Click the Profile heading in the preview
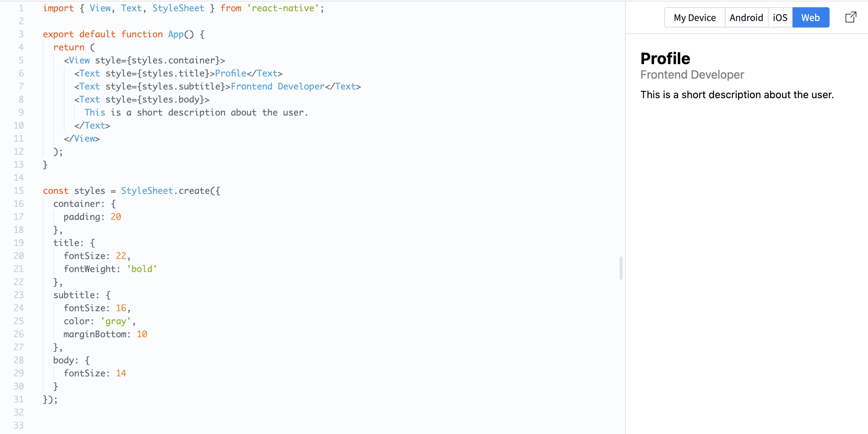Viewport: 868px width, 434px height. 665,59
